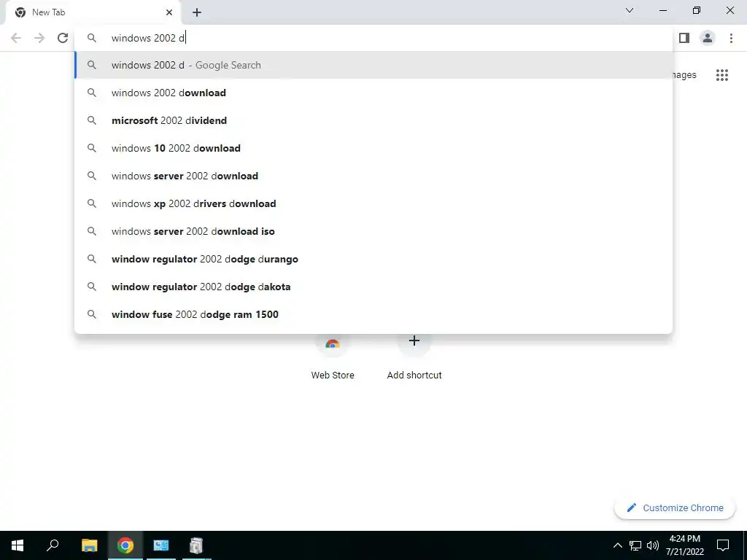Image resolution: width=747 pixels, height=560 pixels.
Task: Toggle the side panel icon
Action: pos(684,38)
